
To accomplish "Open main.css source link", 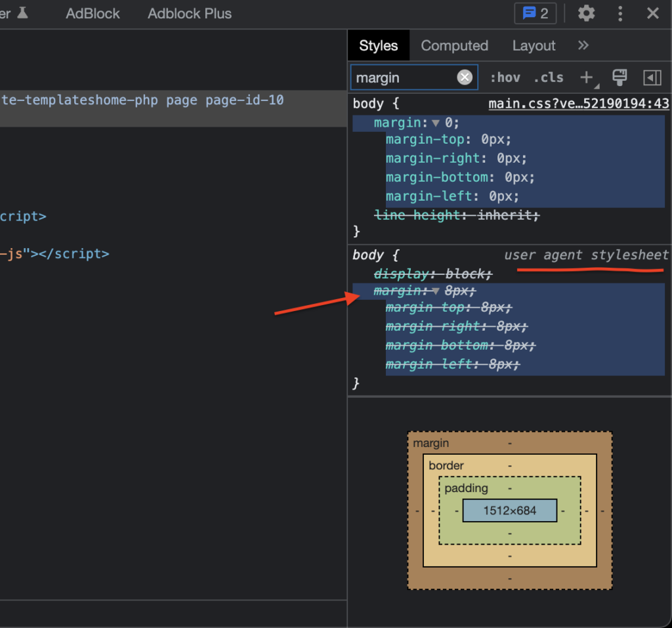I will pyautogui.click(x=579, y=103).
